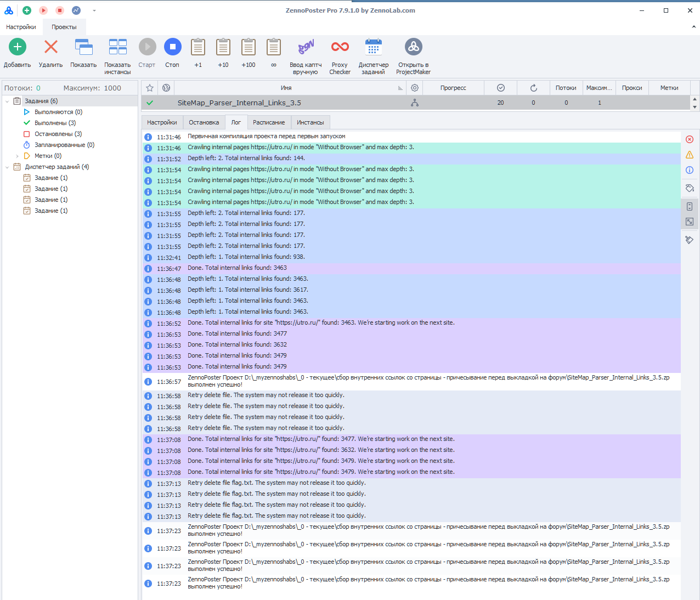
Task: Open Расписание tab
Action: [x=269, y=122]
